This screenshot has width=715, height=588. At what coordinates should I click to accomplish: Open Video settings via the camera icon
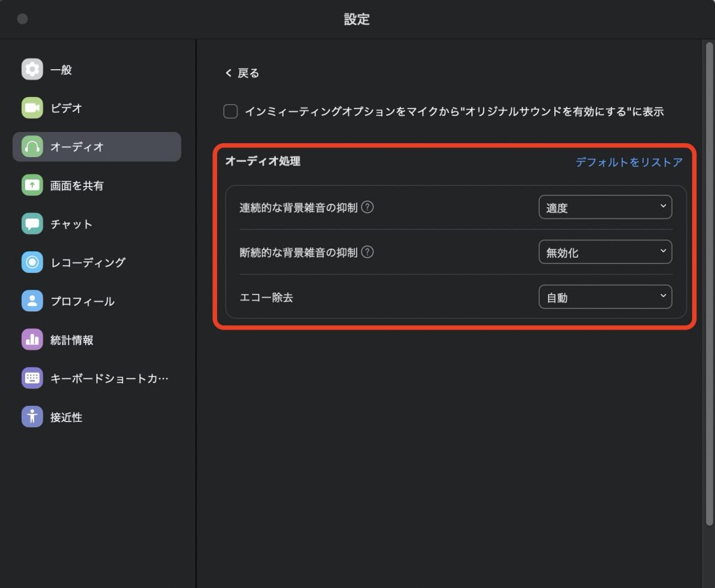32,108
